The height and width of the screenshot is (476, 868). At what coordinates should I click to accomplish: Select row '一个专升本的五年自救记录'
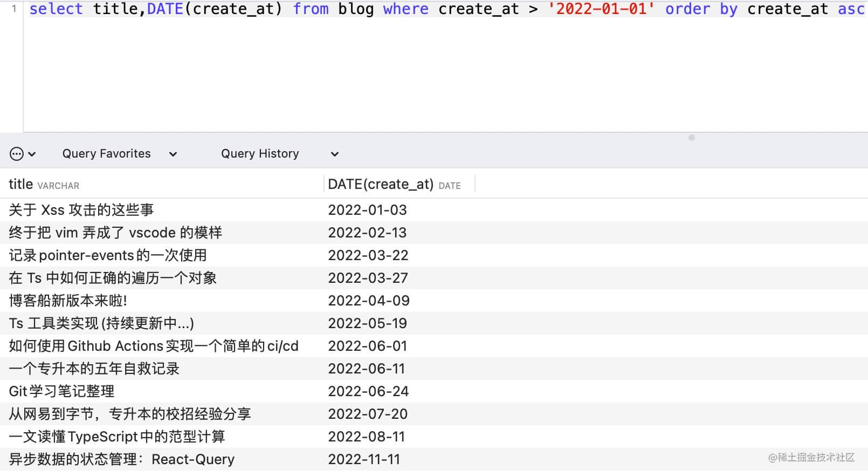(x=434, y=369)
